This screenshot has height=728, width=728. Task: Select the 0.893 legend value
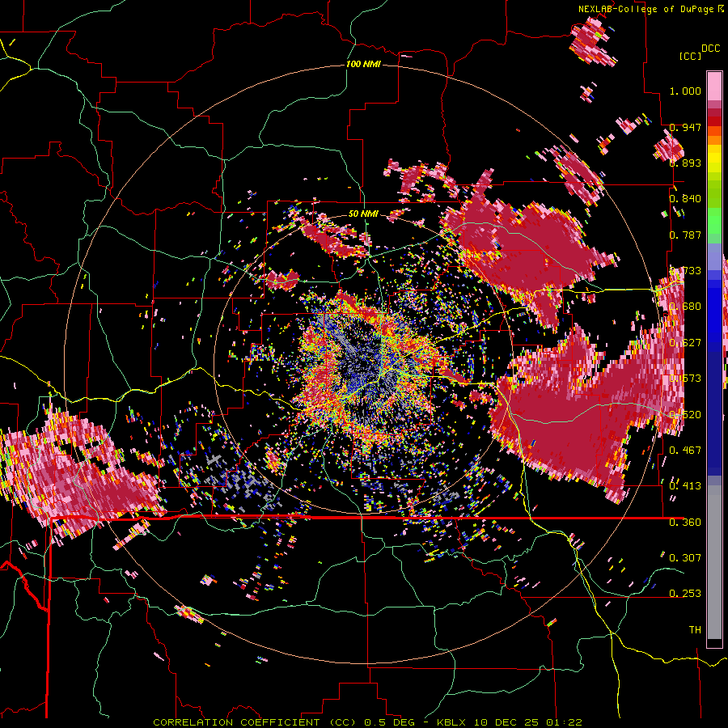point(685,163)
